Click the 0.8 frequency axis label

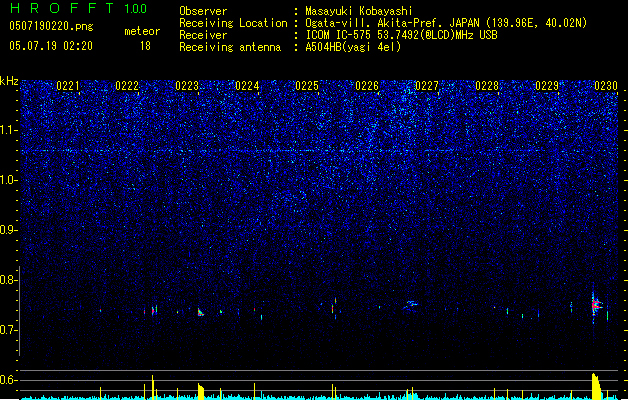click(x=8, y=280)
